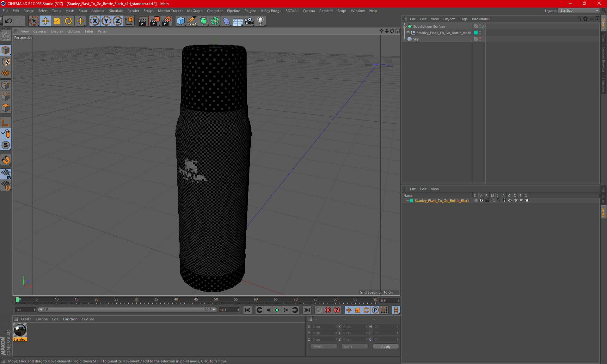
Task: Open the MoGraph menu
Action: click(x=194, y=11)
